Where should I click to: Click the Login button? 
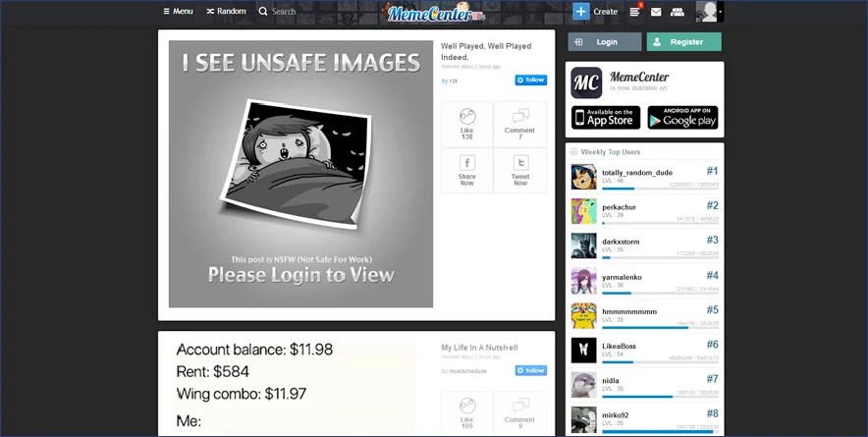(605, 41)
